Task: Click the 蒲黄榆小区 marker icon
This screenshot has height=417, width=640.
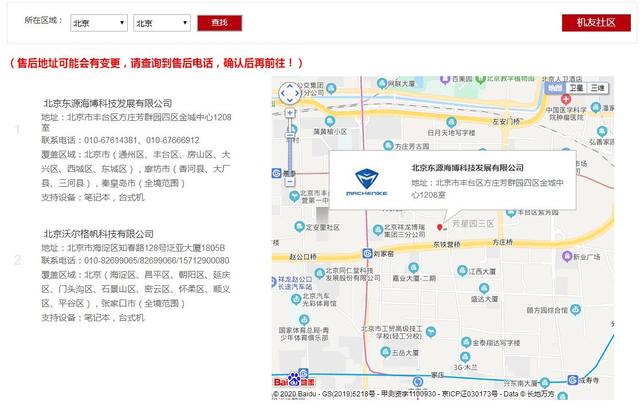Action: tap(330, 121)
